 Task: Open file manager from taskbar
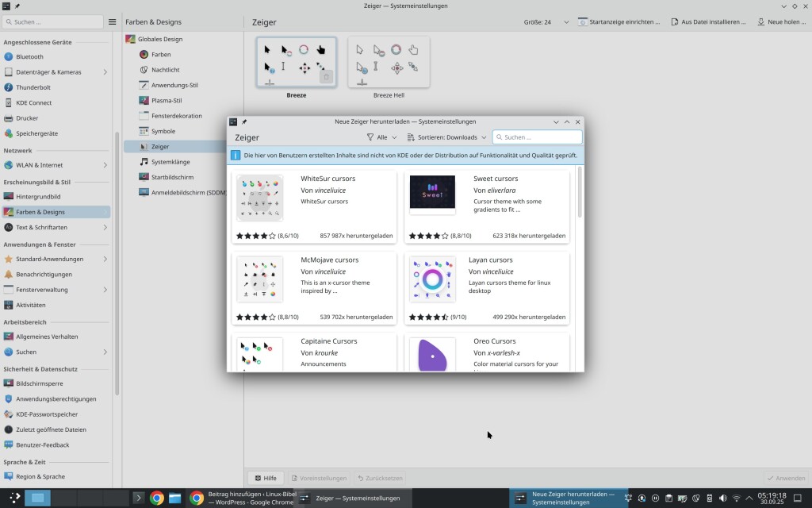point(175,498)
